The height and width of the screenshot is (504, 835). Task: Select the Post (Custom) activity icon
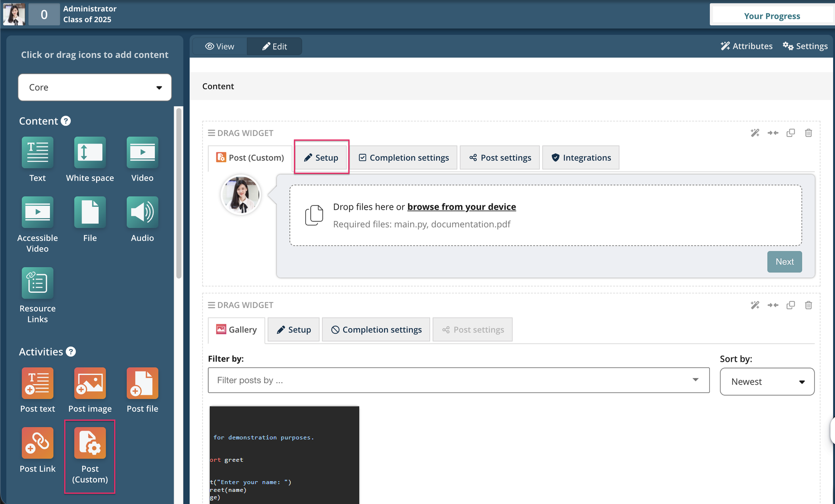click(x=90, y=443)
